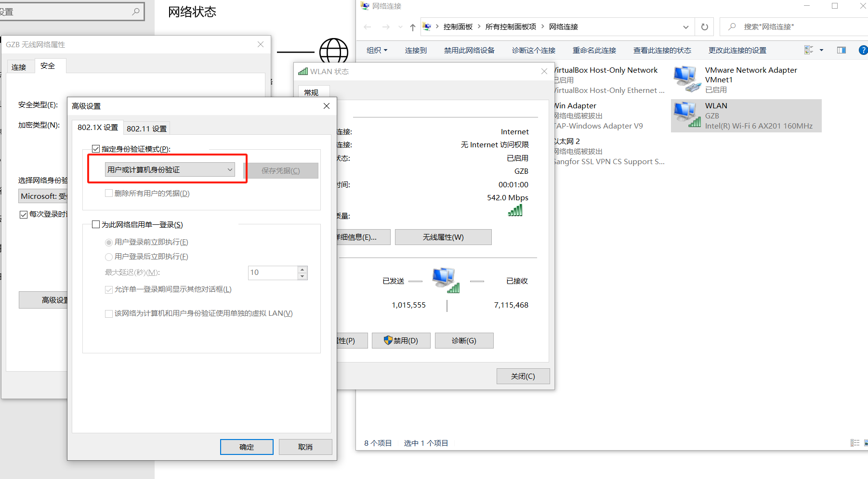Toggle the preview pane icon
Image resolution: width=868 pixels, height=479 pixels.
tap(841, 50)
